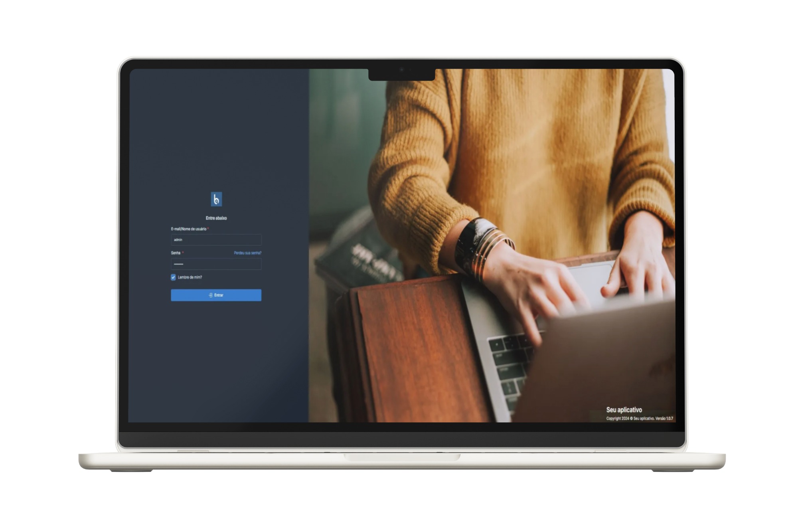This screenshot has width=798, height=532.
Task: Click the Entrar button to login
Action: coord(215,295)
